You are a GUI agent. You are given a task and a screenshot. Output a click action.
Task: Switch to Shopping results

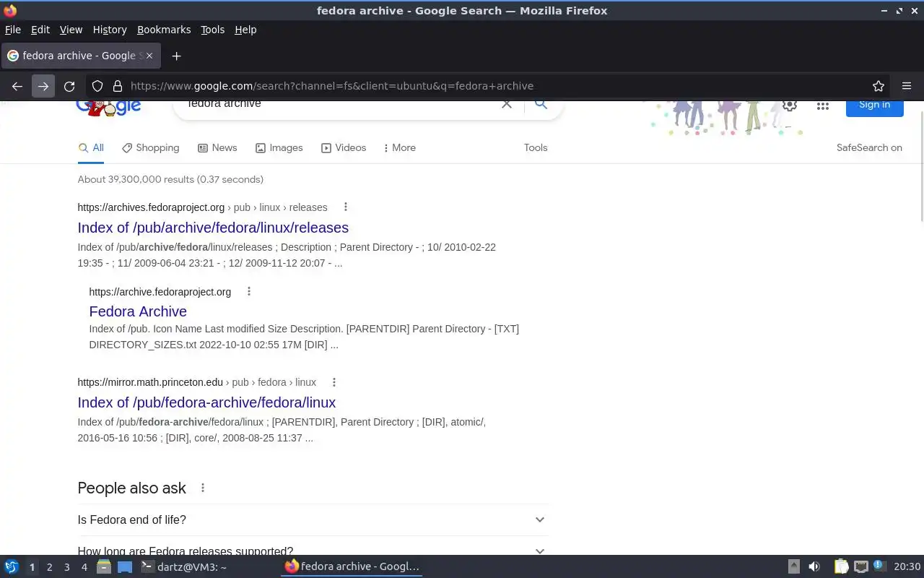coord(150,147)
